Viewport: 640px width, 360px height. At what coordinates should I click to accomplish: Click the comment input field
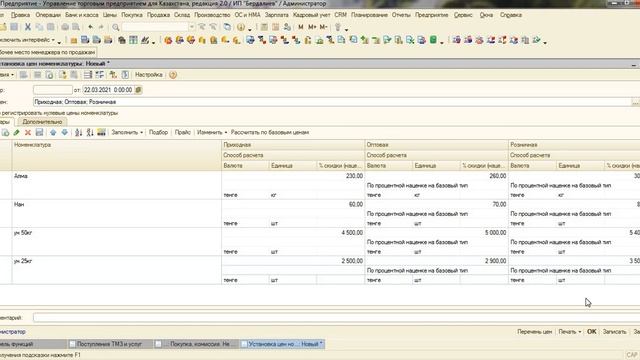[x=336, y=318]
